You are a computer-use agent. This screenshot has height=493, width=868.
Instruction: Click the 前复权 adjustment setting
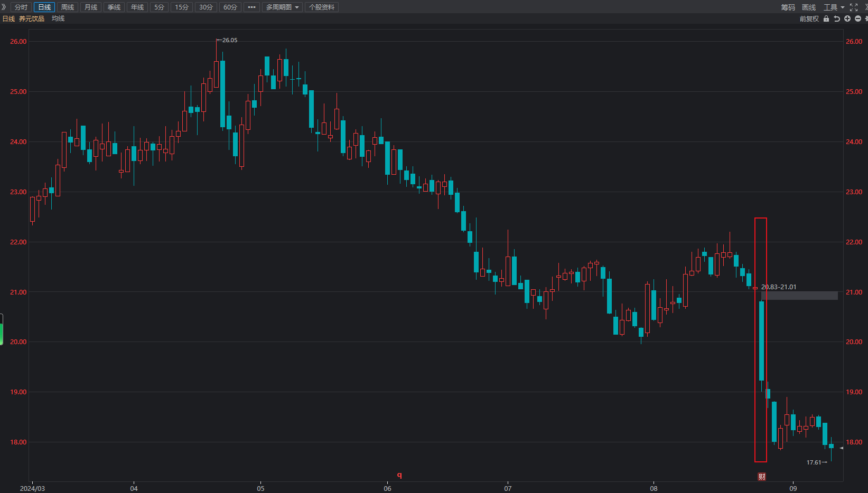tap(809, 18)
